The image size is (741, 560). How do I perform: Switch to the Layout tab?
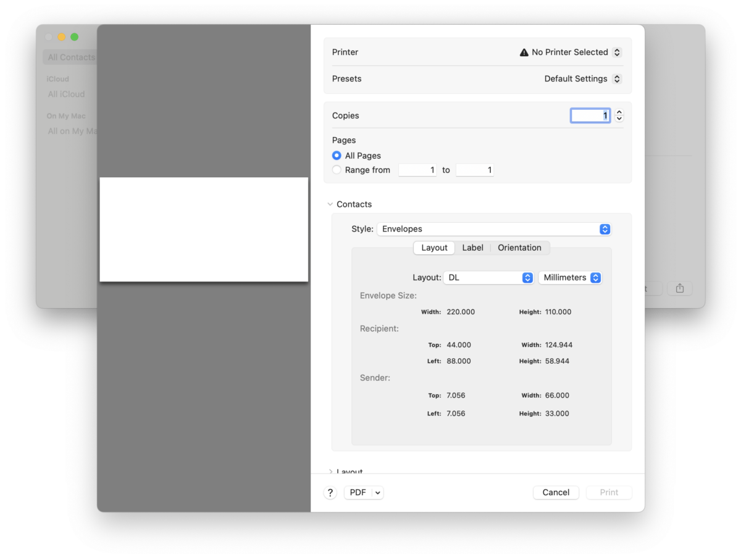[x=434, y=248]
